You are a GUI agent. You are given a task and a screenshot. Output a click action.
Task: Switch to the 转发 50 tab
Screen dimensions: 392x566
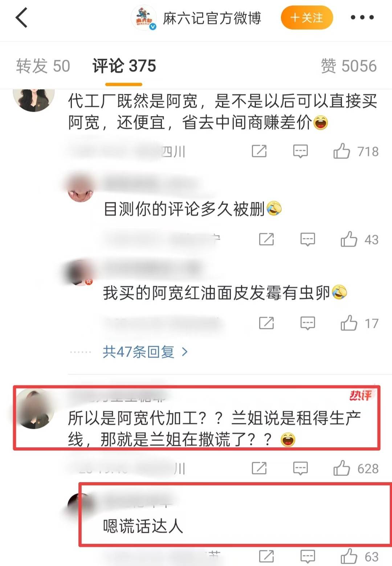click(x=43, y=66)
